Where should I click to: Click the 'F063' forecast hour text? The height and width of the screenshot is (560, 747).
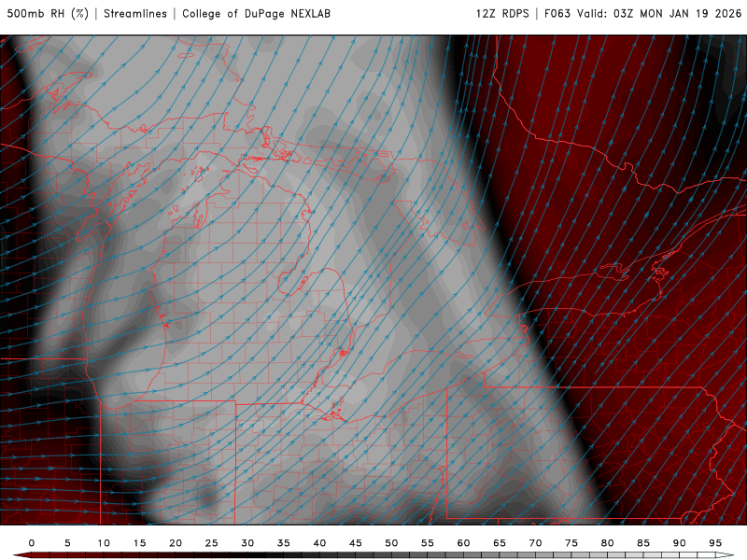click(557, 14)
